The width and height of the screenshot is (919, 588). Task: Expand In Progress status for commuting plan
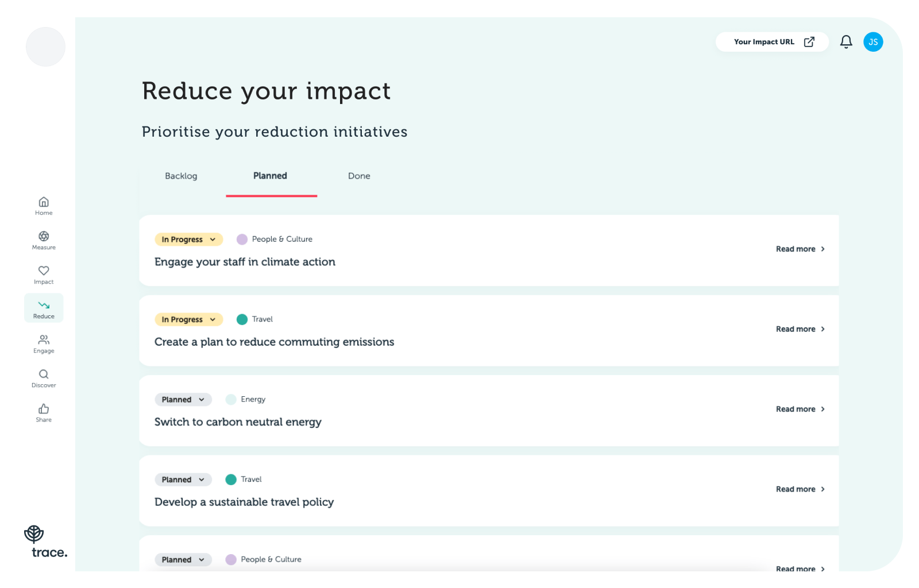(x=188, y=319)
